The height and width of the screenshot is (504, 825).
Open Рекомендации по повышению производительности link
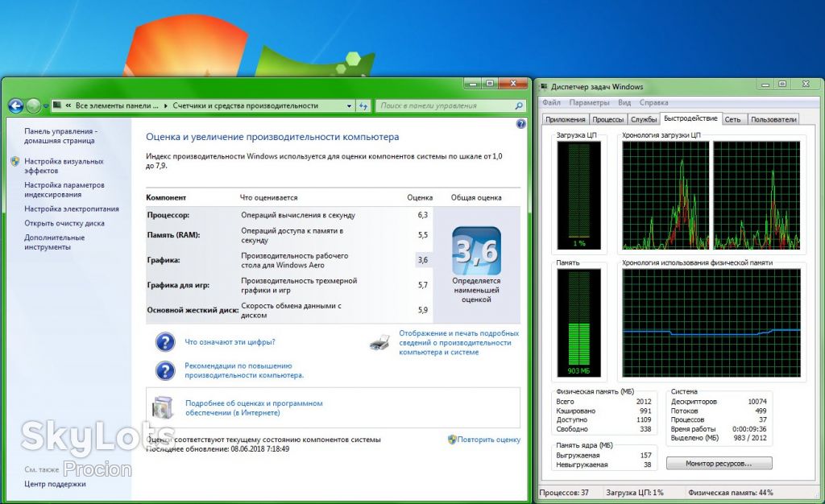244,370
